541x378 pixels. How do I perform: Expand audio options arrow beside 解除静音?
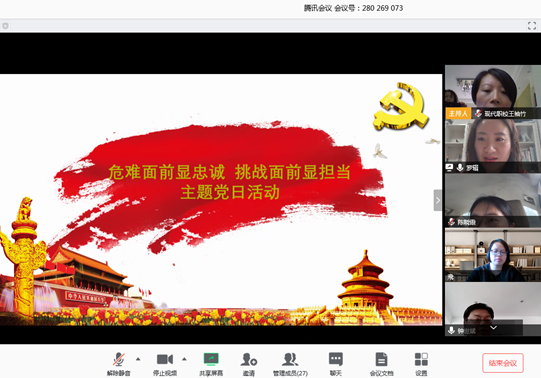tap(138, 359)
